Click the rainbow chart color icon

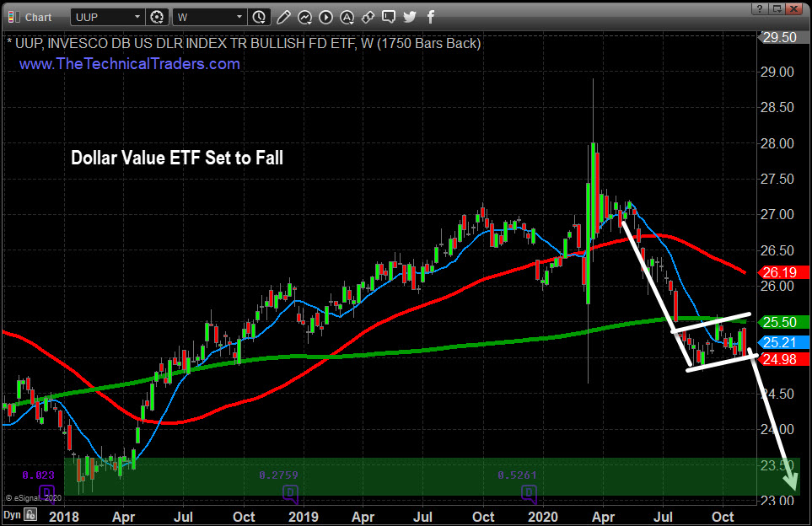(14, 17)
